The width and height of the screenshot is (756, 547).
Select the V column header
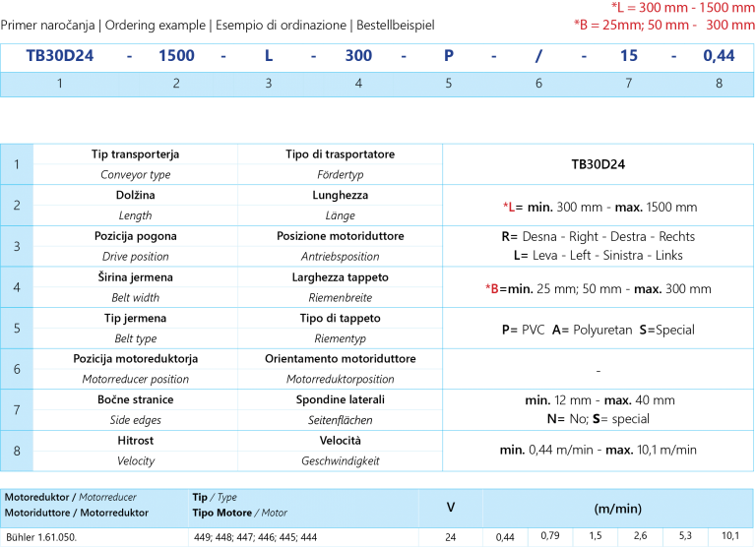pos(451,508)
